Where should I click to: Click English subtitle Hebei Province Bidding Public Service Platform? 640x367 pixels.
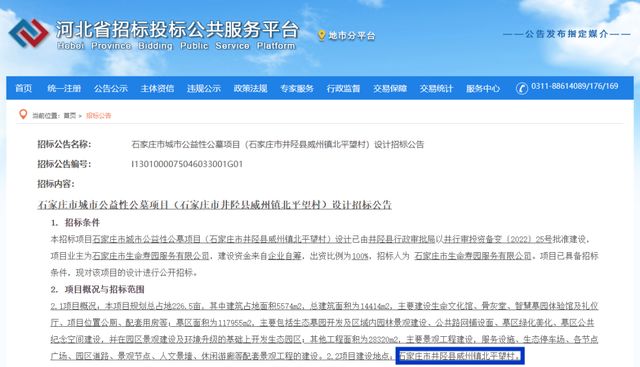pyautogui.click(x=176, y=46)
